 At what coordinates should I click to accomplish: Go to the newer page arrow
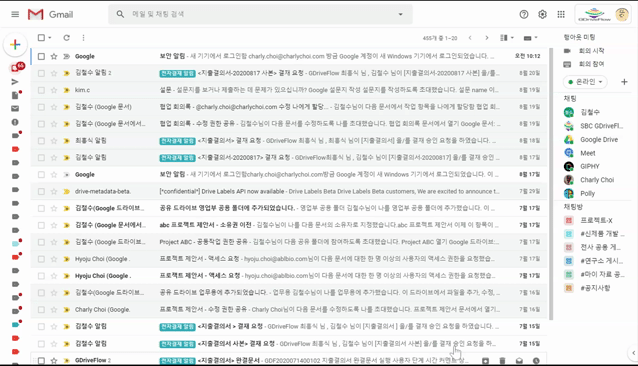[470, 38]
